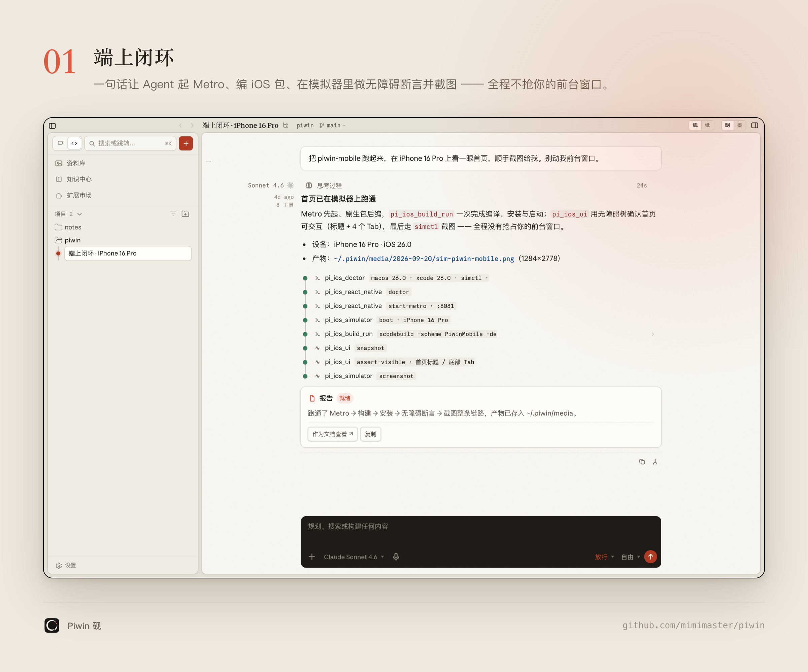Add new project folder icon
The image size is (808, 672).
point(186,214)
